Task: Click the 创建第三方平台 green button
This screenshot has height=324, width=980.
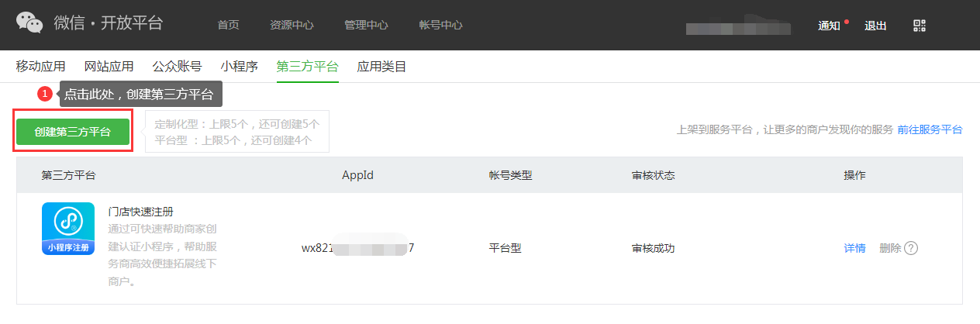Action: [x=73, y=132]
